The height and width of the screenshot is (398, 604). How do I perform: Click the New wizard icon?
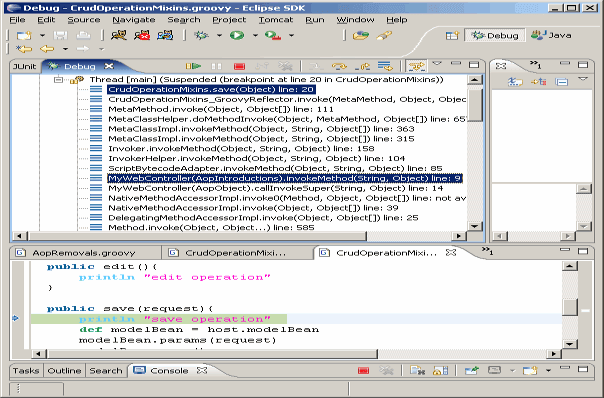click(24, 35)
